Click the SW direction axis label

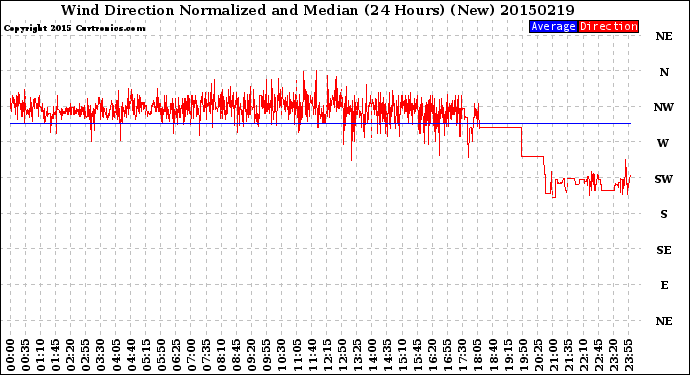664,179
